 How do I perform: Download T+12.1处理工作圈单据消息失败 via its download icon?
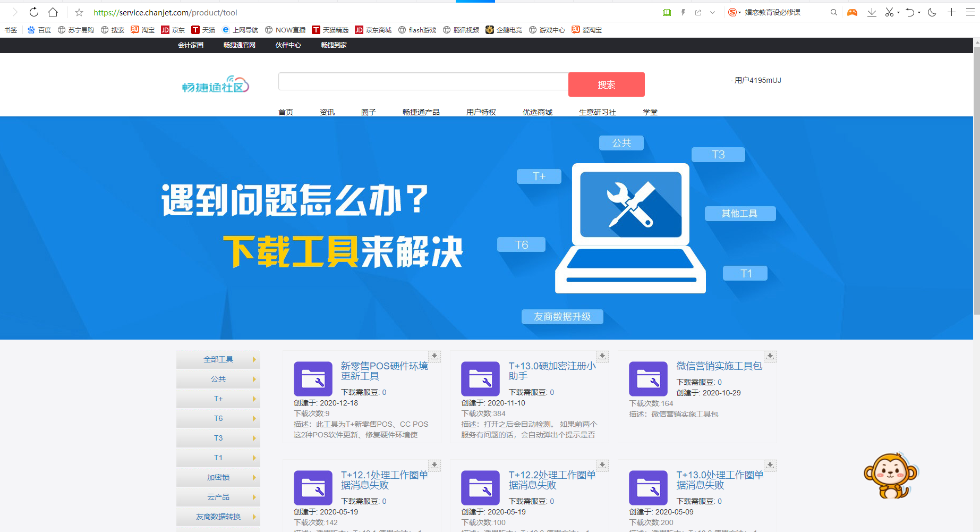click(434, 465)
